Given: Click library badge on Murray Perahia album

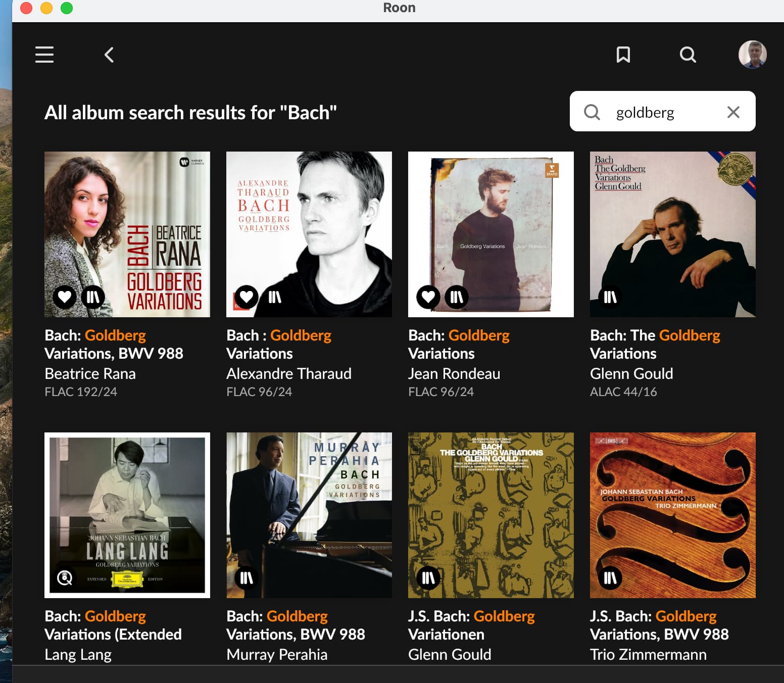Looking at the screenshot, I should (247, 577).
